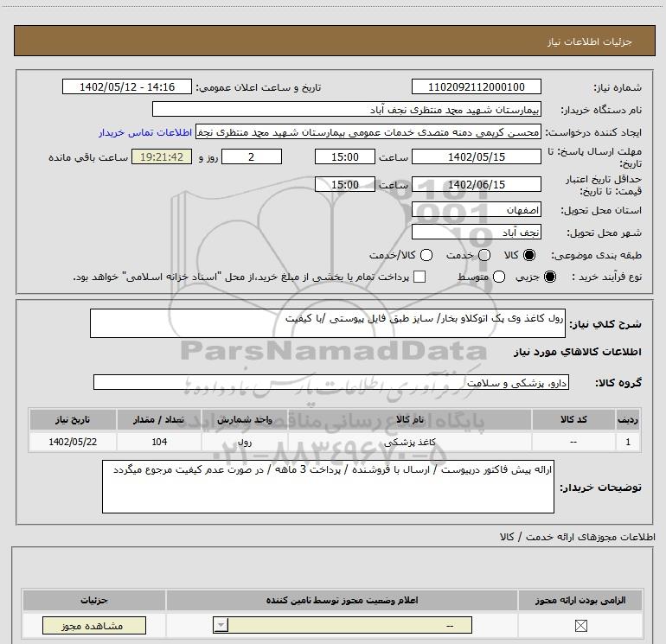Click the جزئیات column header in permits table
The height and width of the screenshot is (644, 666).
[94, 600]
